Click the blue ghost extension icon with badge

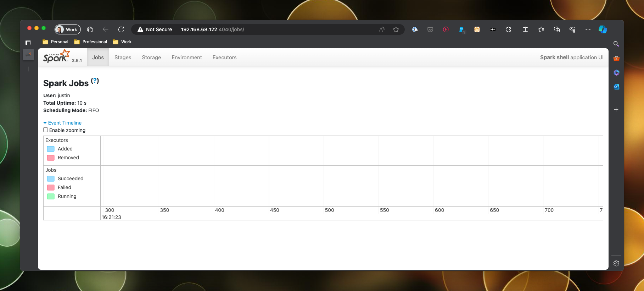click(x=461, y=30)
